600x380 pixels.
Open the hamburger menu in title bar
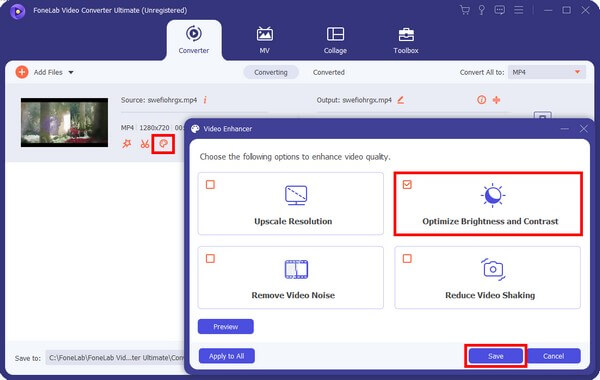click(x=518, y=10)
